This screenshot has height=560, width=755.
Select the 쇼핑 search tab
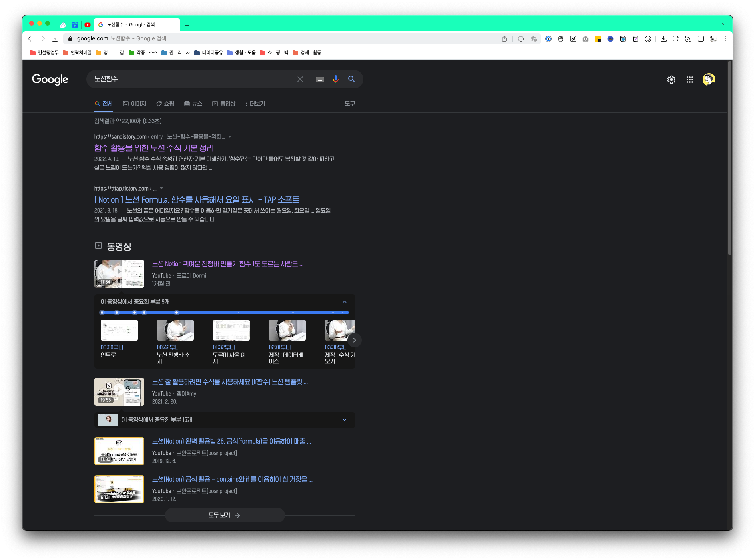(165, 104)
